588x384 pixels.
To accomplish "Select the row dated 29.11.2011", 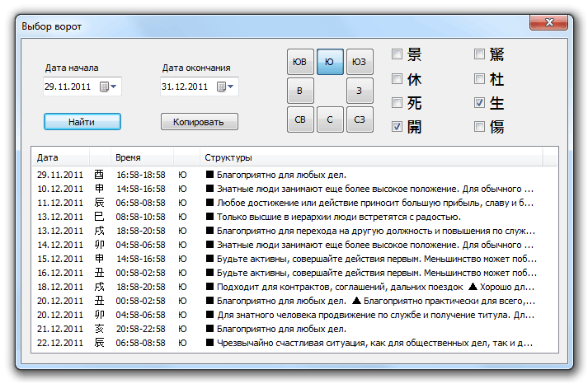I will click(x=294, y=175).
